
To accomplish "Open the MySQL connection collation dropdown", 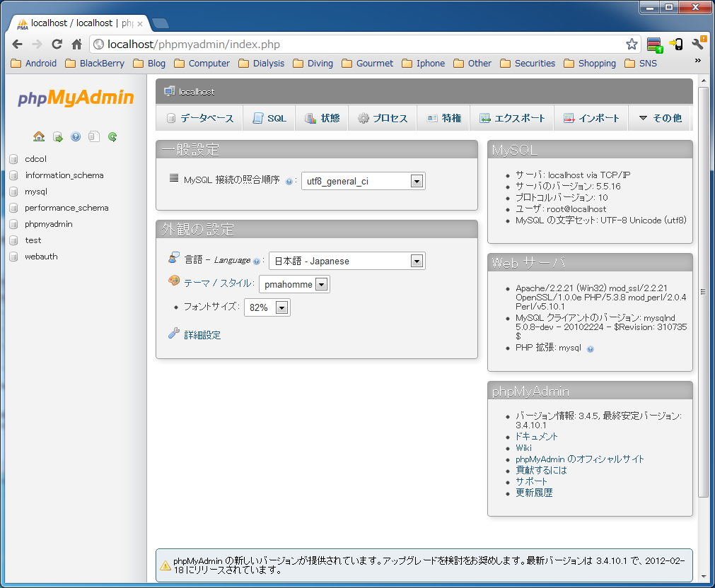I will (363, 181).
